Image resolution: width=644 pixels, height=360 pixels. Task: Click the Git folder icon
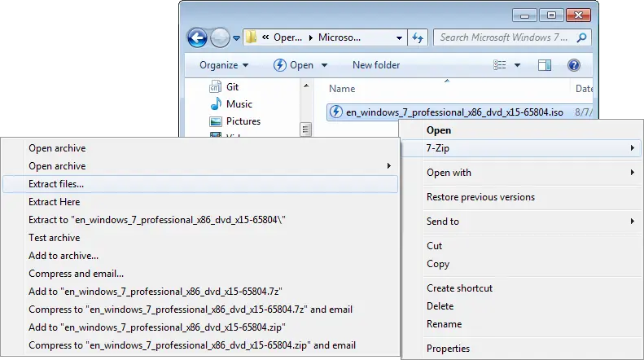coord(216,86)
